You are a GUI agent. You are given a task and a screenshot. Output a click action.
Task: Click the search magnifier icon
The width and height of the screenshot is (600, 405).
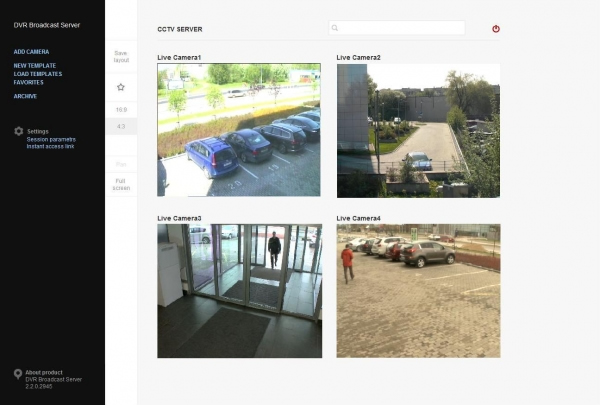point(335,28)
